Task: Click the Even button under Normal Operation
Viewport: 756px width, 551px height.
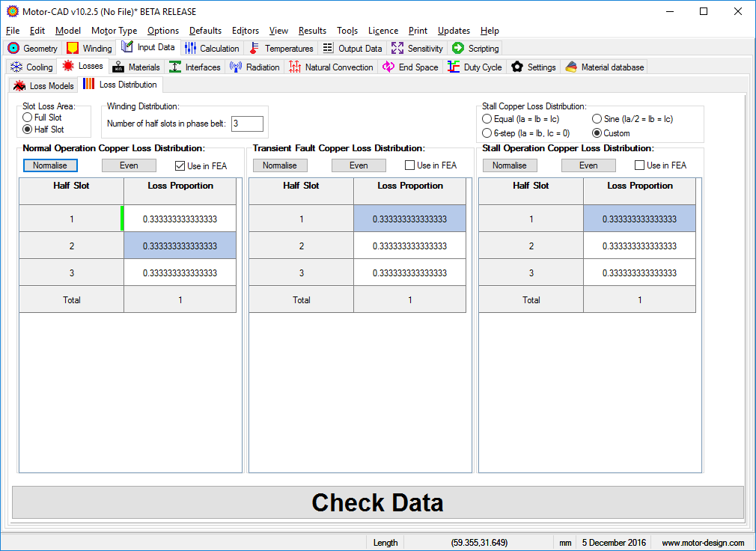Action: [x=129, y=165]
